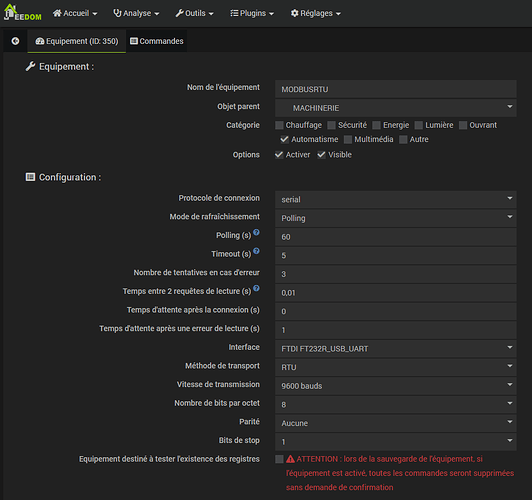The image size is (532, 500).
Task: Open the Objet parent MACHINERIE dropdown
Action: tap(396, 108)
